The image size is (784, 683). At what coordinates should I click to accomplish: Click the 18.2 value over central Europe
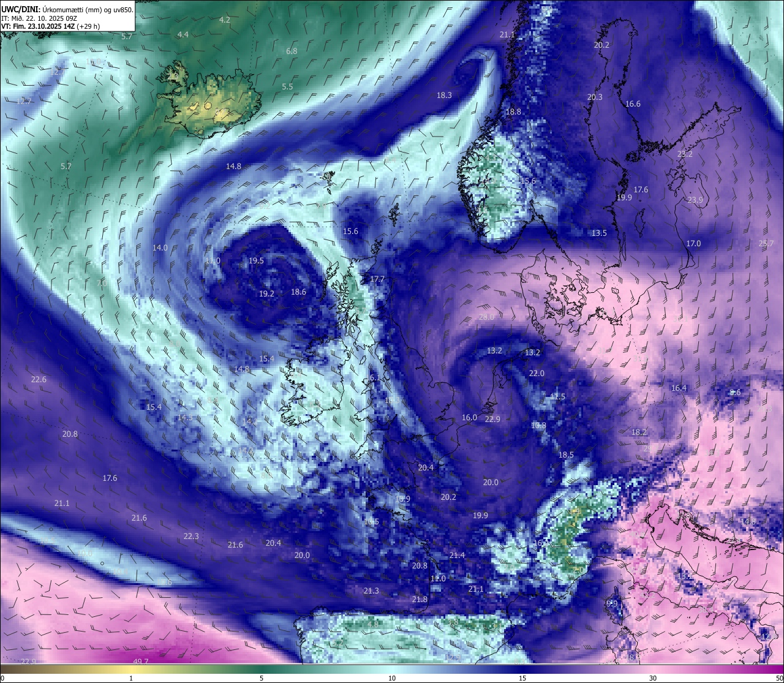click(x=639, y=432)
